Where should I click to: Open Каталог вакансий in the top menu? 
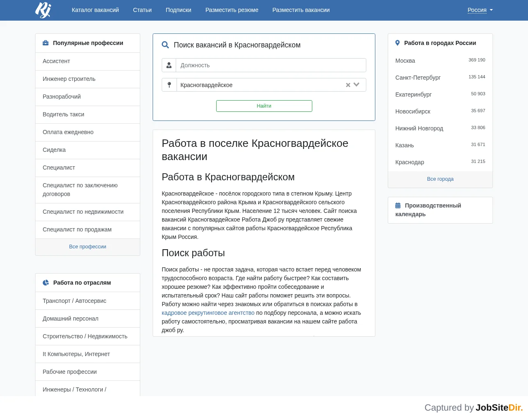[x=95, y=10]
